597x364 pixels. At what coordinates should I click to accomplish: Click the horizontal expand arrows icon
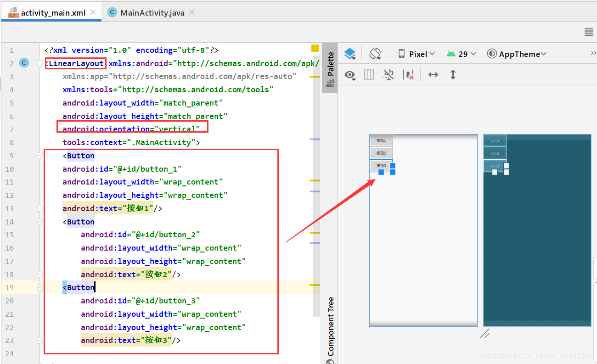pyautogui.click(x=433, y=75)
